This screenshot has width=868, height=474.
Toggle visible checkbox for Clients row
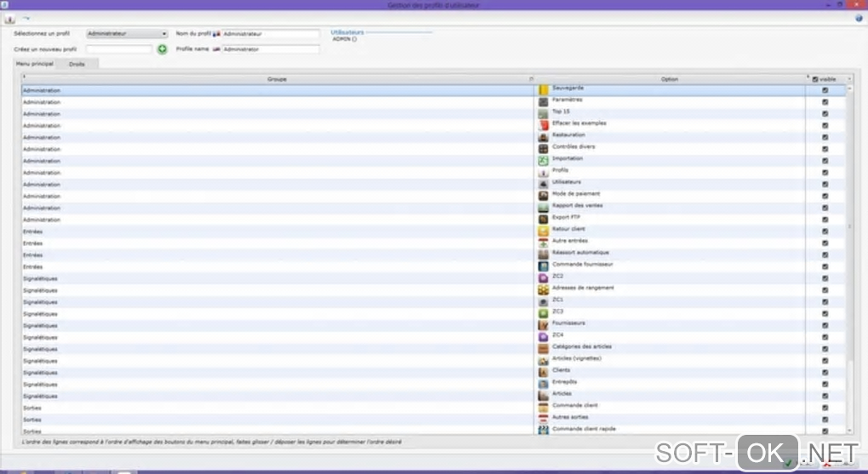(x=825, y=372)
